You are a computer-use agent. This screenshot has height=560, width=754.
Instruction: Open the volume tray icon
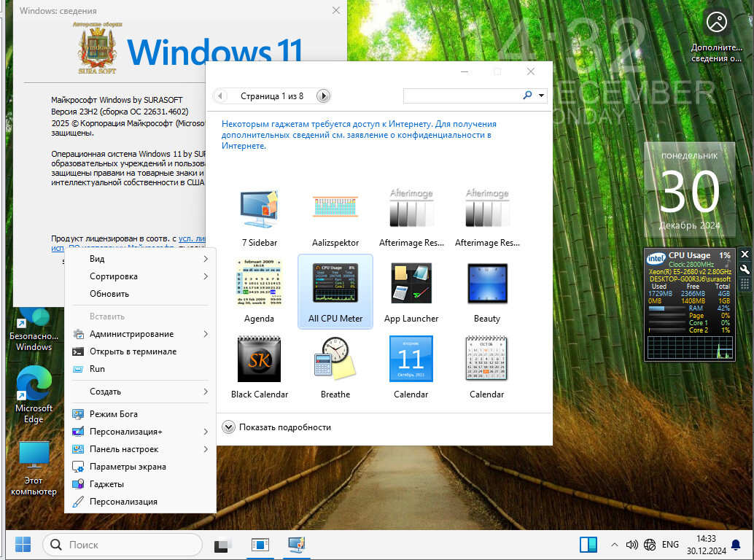coord(631,545)
